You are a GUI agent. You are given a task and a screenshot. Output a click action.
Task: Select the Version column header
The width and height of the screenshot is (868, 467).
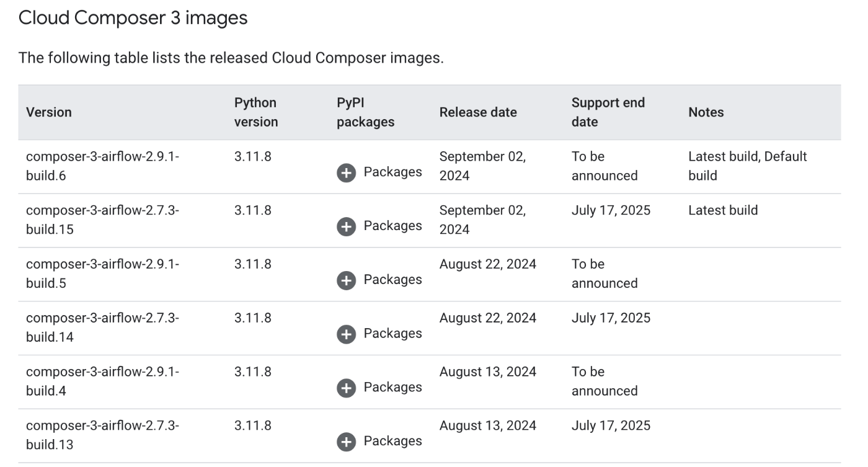[49, 112]
